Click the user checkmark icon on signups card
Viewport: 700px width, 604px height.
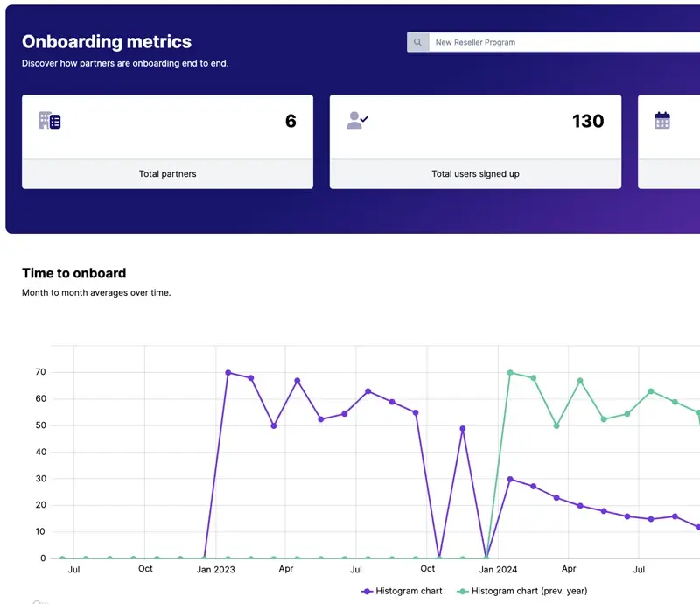click(x=357, y=121)
